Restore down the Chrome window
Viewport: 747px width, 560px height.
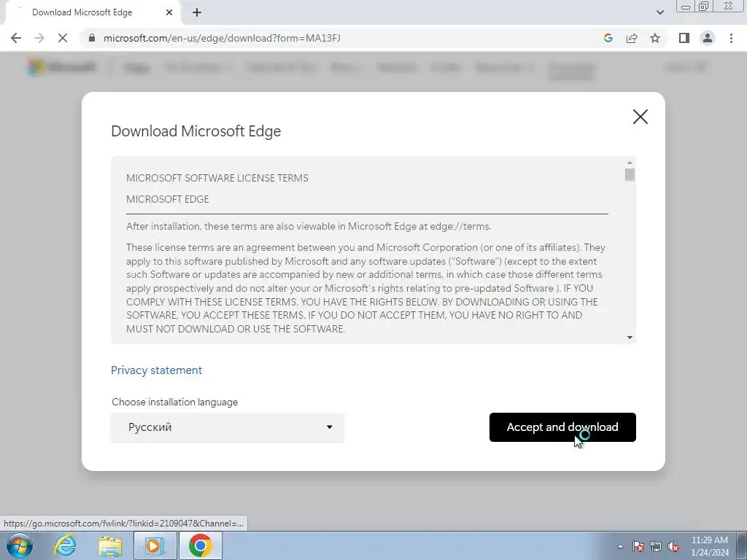coord(703,7)
